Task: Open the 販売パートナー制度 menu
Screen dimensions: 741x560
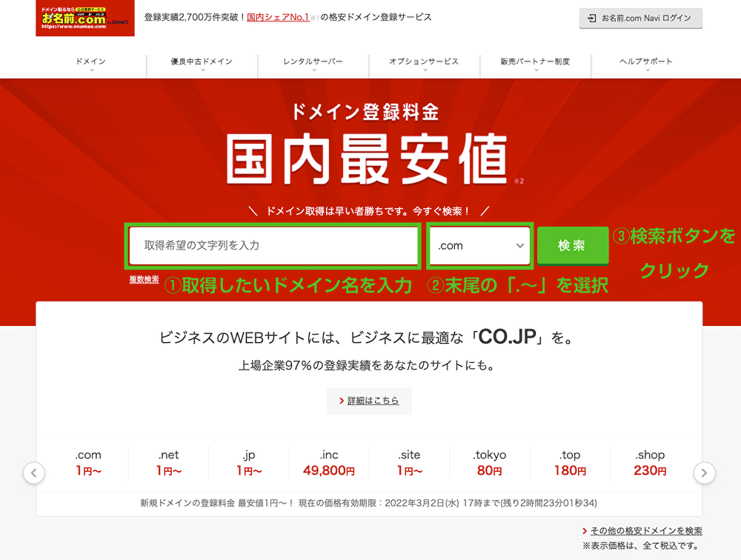Action: pyautogui.click(x=535, y=62)
